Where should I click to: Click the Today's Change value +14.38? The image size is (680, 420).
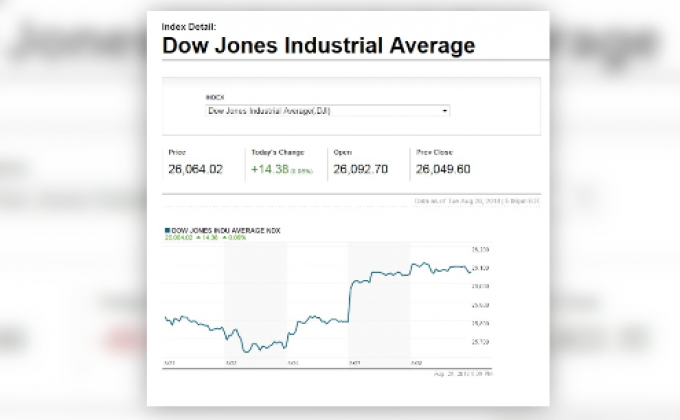pos(270,170)
